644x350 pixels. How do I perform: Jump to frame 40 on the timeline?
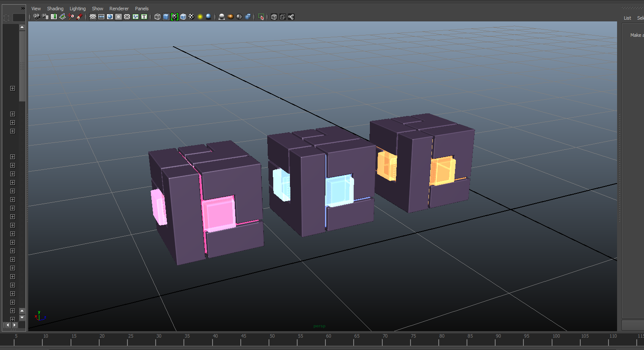(215, 336)
